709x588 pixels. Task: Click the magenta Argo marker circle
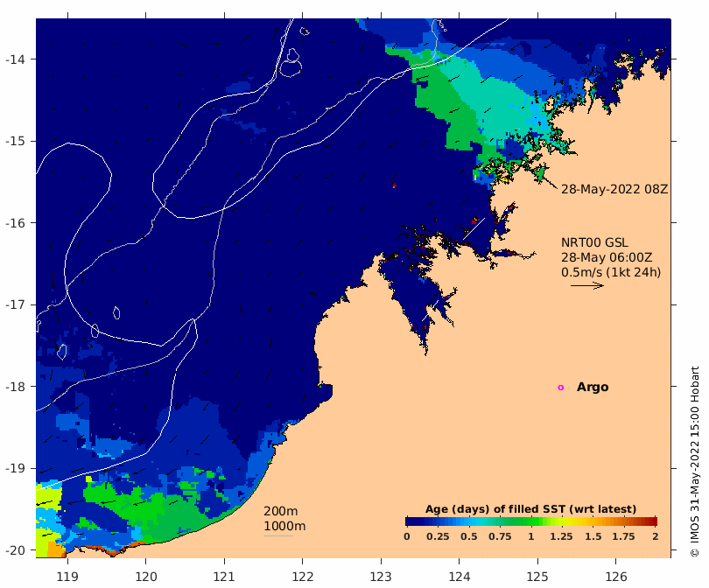pyautogui.click(x=561, y=388)
